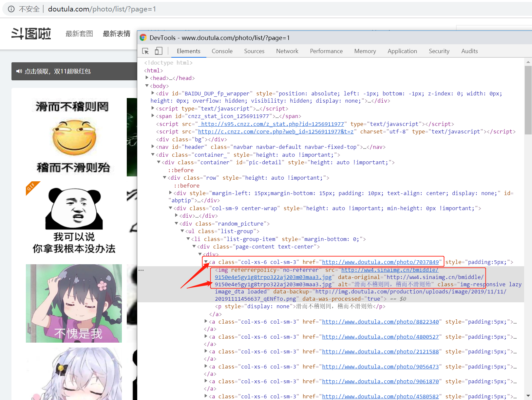532x400 pixels.
Task: Open the white-haired anime girl thumbnail
Action: pos(74,374)
